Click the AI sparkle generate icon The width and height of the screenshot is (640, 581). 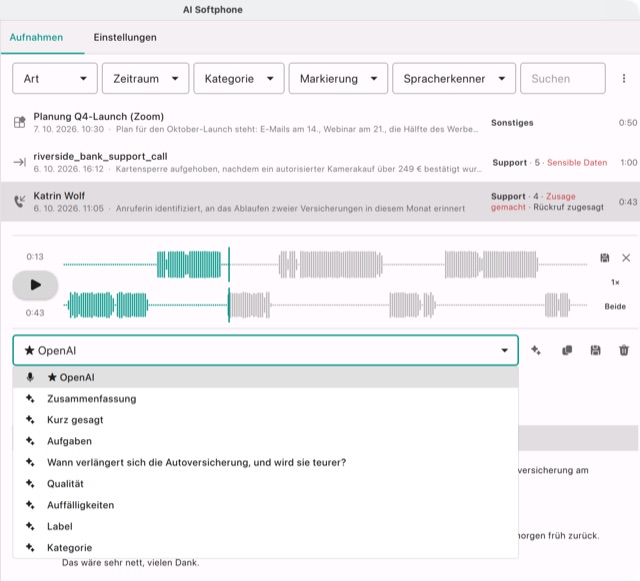[x=536, y=350]
